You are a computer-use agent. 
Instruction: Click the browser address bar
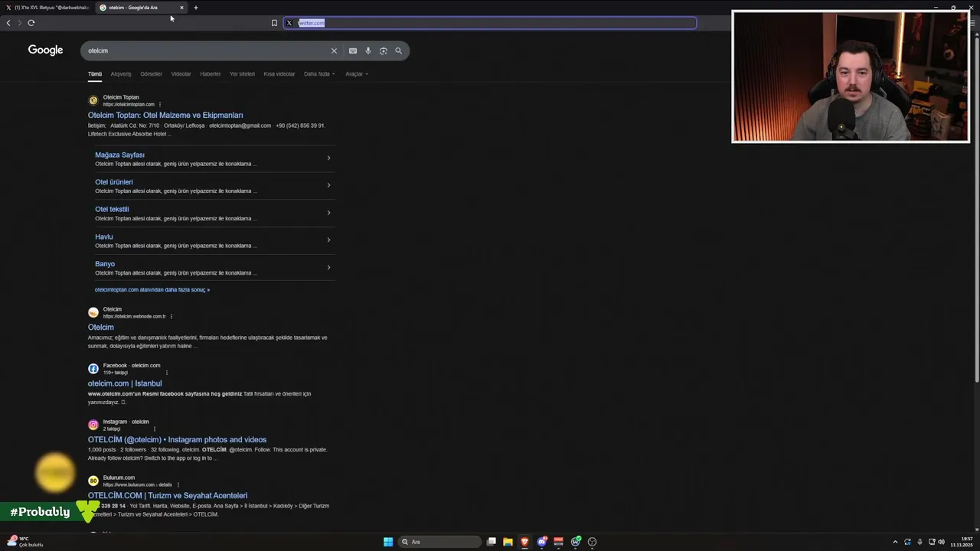point(490,23)
